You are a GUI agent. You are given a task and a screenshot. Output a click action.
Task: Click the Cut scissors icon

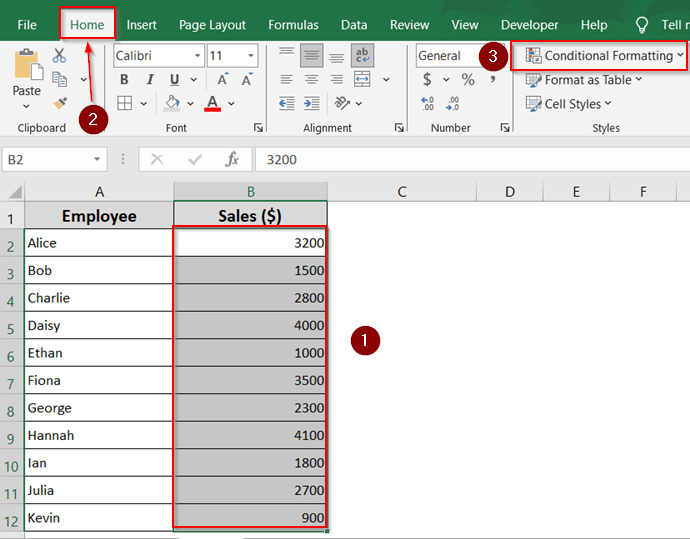pos(59,55)
